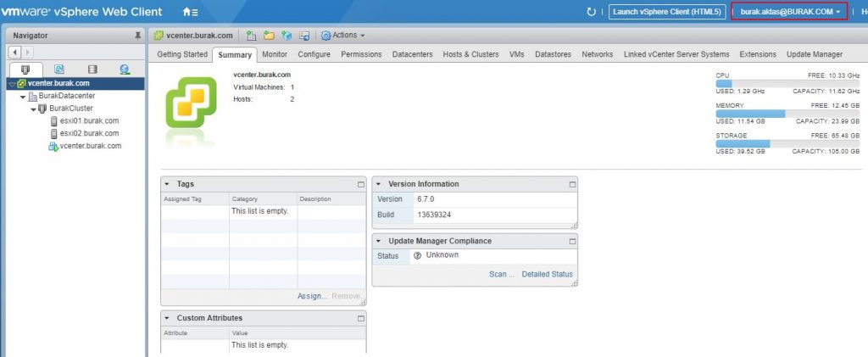868x357 pixels.
Task: Click the CPU usage bar
Action: (x=787, y=83)
